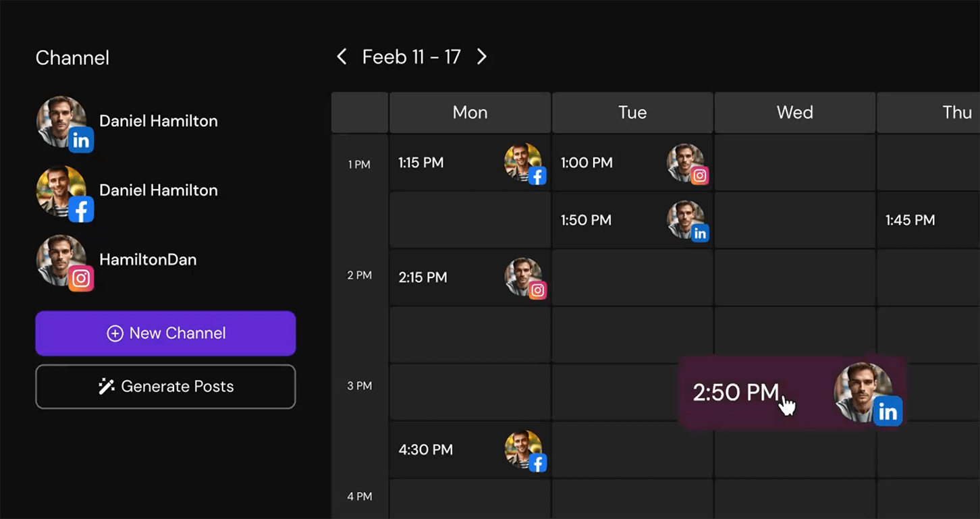Click the Instagram avatar on Tuesday 1:00 PM post
The height and width of the screenshot is (519, 980).
[x=687, y=163]
